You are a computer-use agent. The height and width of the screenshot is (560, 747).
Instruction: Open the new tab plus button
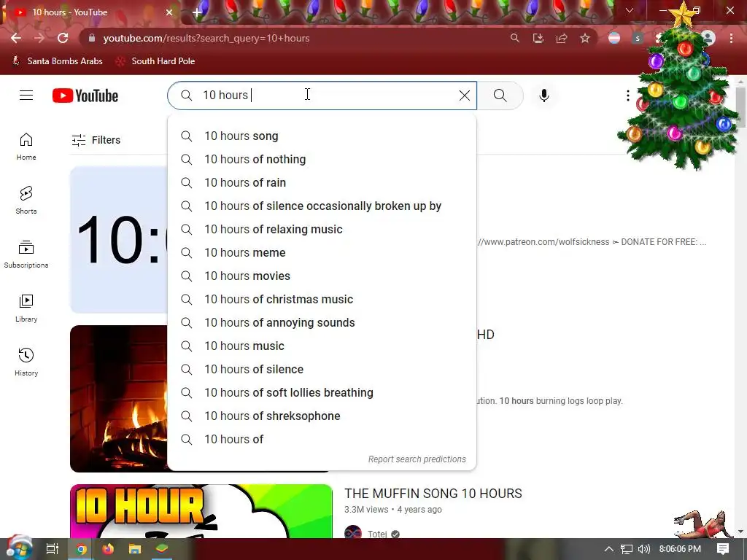pyautogui.click(x=197, y=12)
